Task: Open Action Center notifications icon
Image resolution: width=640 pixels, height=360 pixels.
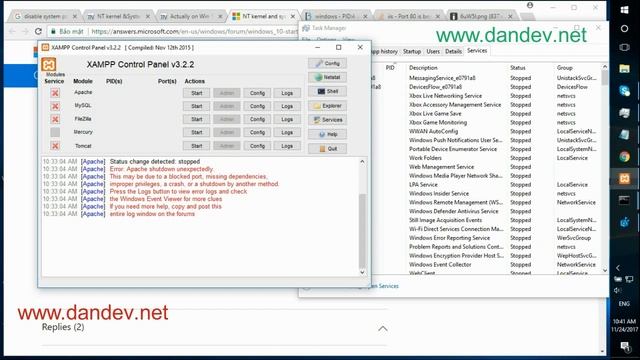Action: pyautogui.click(x=624, y=347)
